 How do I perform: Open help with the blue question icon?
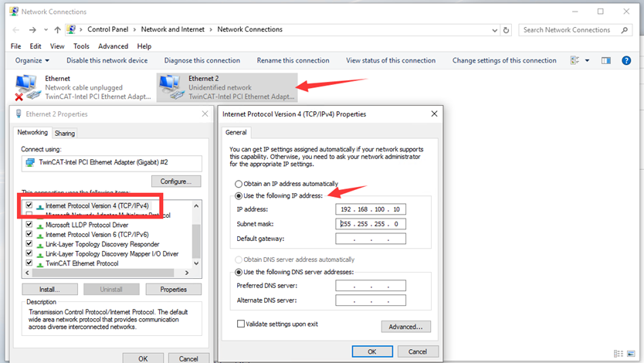coord(626,61)
